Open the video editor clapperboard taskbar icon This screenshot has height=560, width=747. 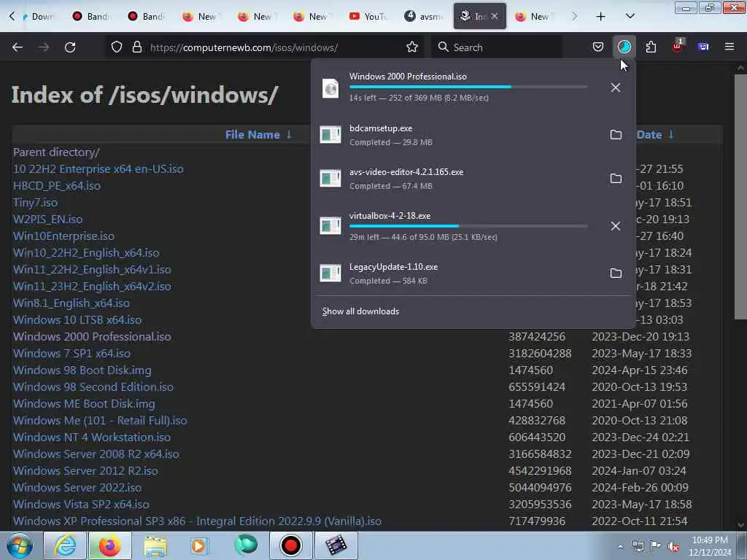click(x=336, y=545)
